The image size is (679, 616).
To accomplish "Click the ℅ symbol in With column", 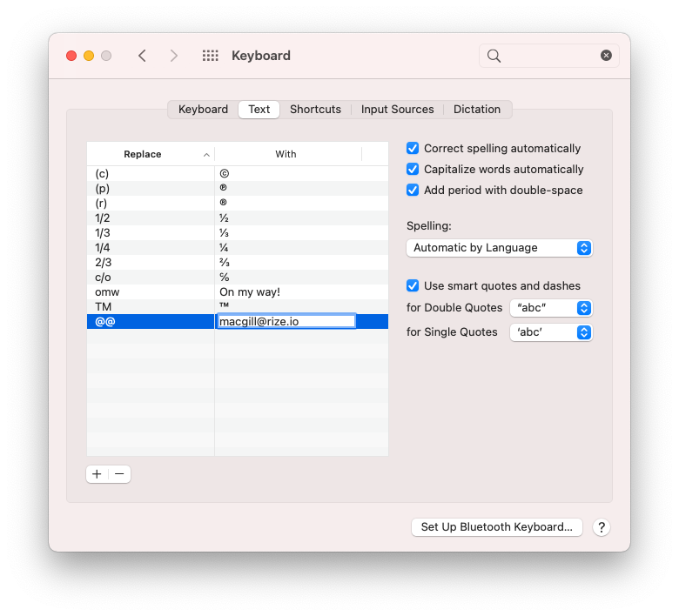I will 225,277.
